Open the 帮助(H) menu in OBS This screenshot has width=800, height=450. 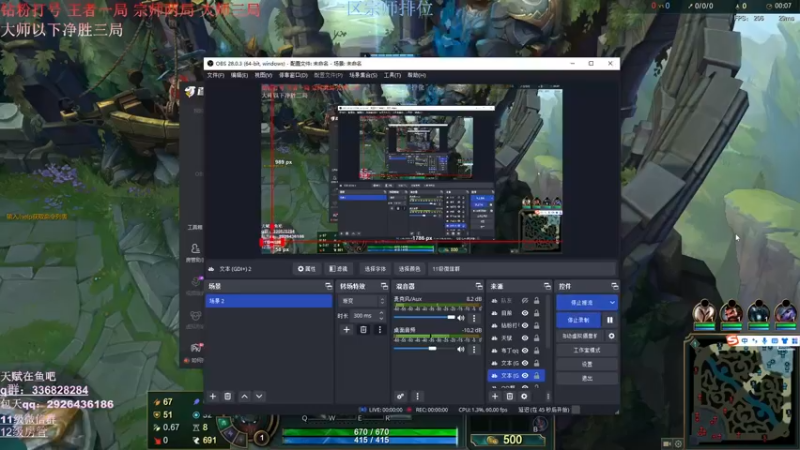click(x=417, y=75)
